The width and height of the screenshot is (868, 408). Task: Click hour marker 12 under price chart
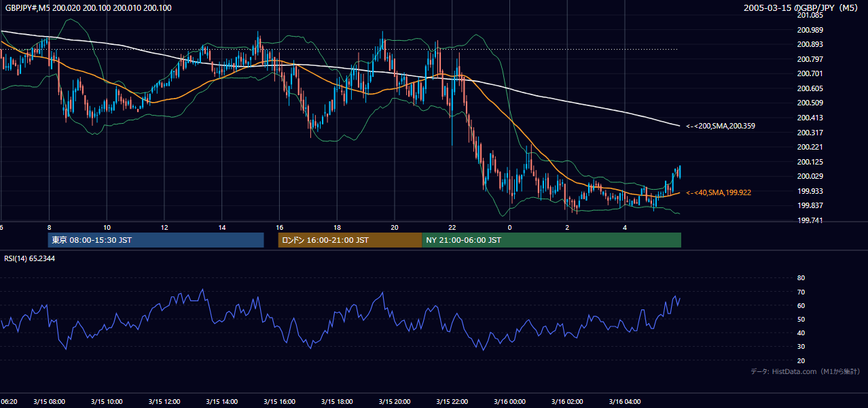click(164, 227)
